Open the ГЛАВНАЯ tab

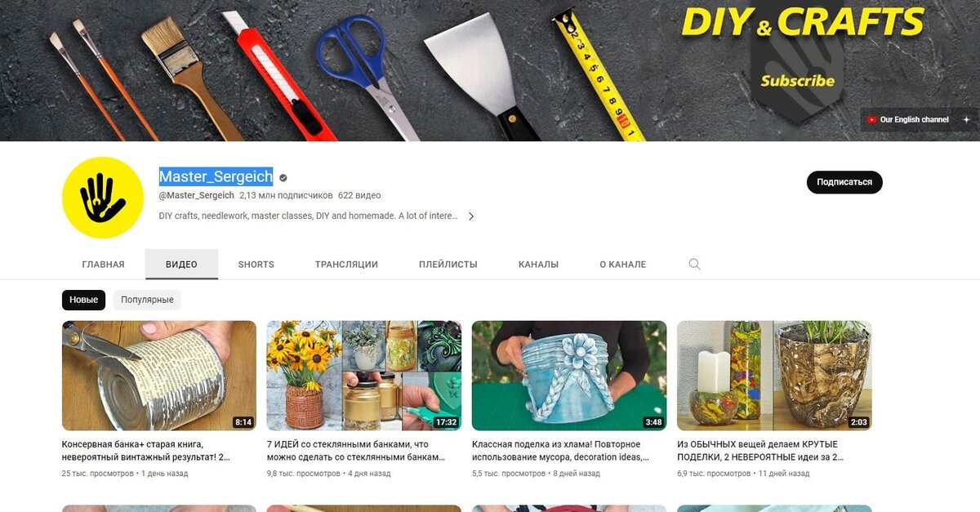(103, 264)
